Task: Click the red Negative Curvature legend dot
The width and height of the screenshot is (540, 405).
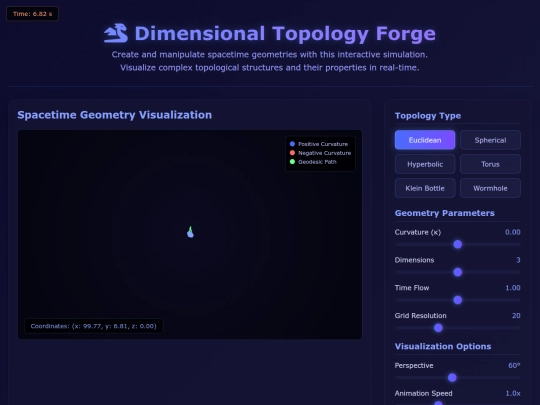Action: [x=292, y=153]
